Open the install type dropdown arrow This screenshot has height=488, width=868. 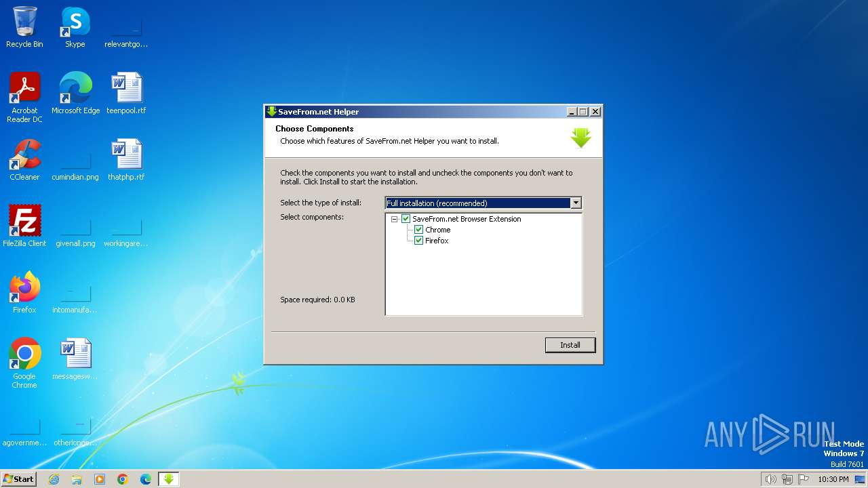pos(576,203)
